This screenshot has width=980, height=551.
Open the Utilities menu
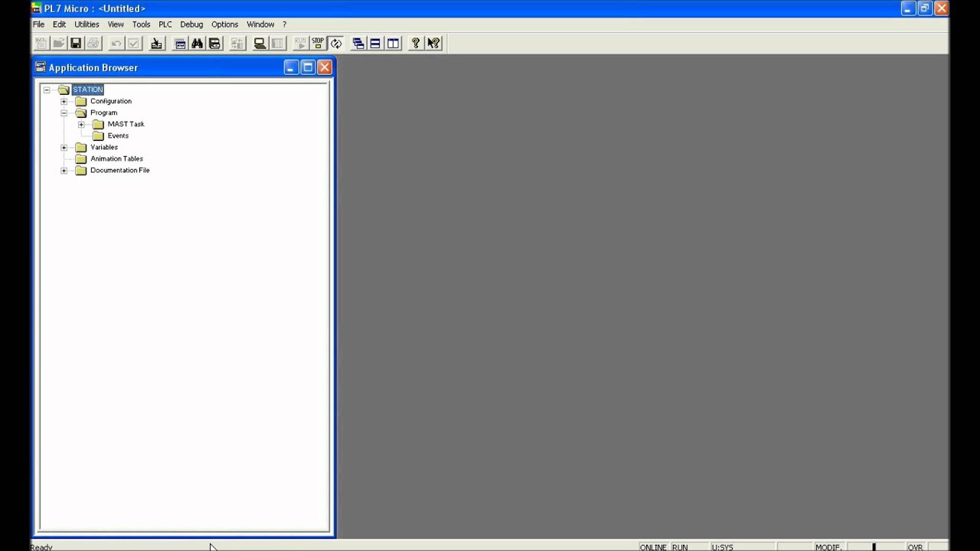87,24
